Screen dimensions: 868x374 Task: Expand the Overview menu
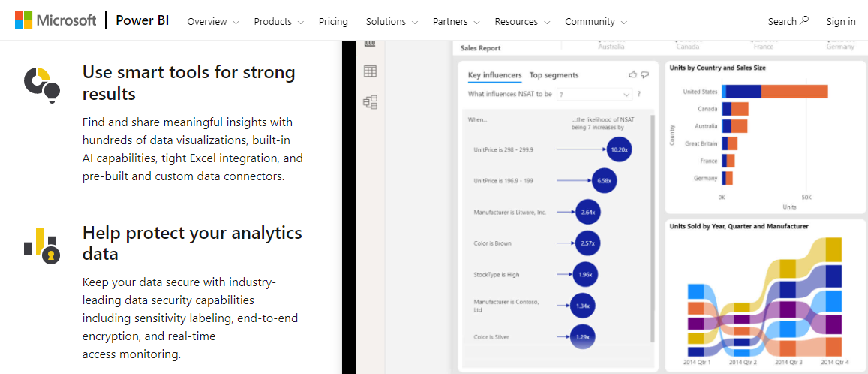[212, 22]
